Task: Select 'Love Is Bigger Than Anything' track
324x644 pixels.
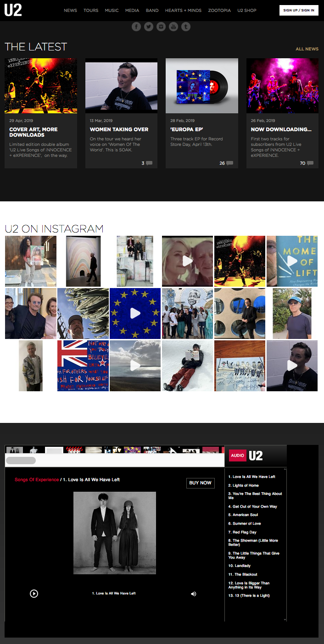Action: click(x=249, y=585)
